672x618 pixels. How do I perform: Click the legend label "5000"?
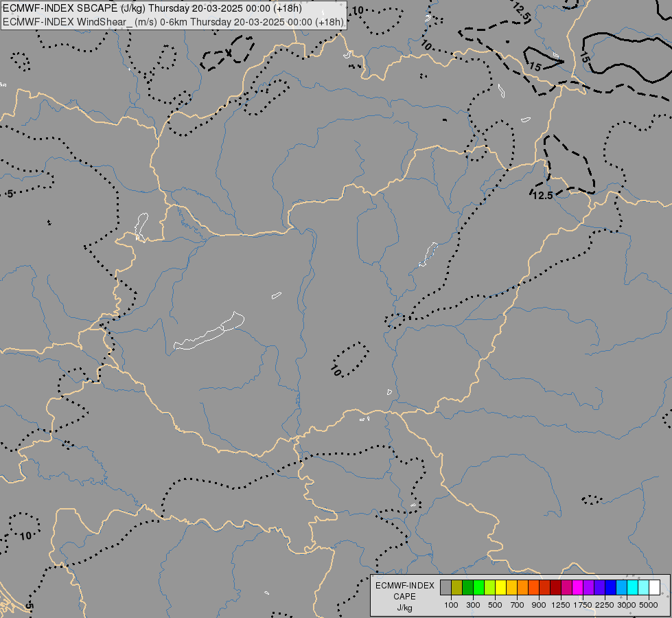tap(649, 605)
